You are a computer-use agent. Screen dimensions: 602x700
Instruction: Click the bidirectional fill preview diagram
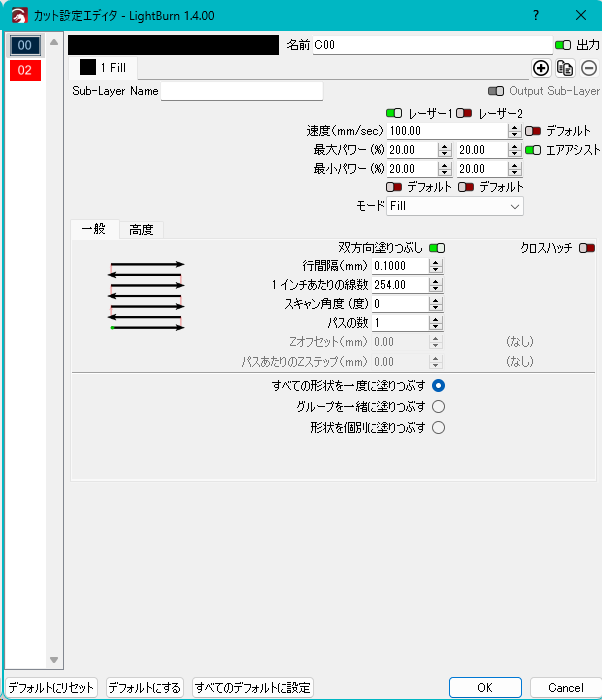[x=146, y=296]
